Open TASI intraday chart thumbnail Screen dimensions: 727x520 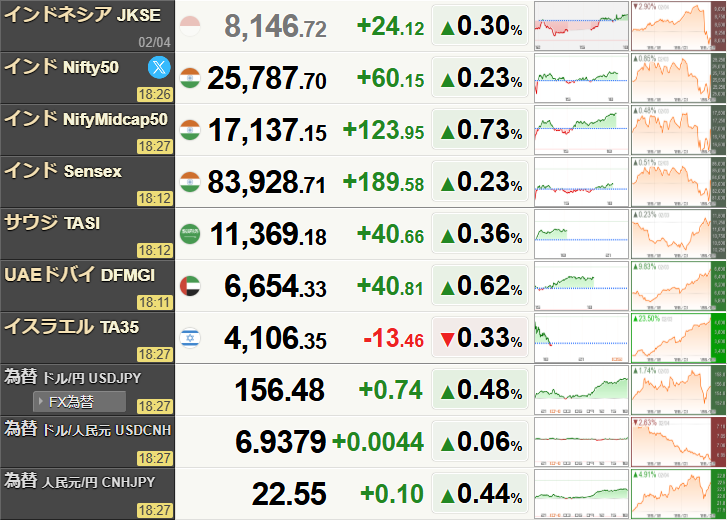point(581,234)
